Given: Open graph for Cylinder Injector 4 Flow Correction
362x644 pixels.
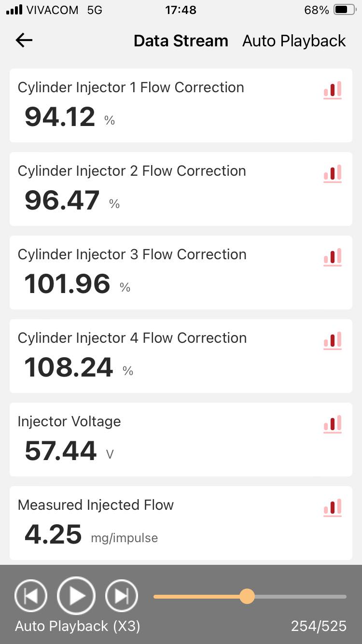Looking at the screenshot, I should coord(333,341).
